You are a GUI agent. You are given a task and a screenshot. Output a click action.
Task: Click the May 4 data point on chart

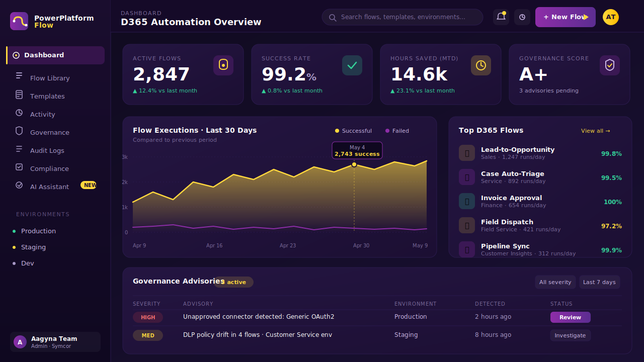(354, 164)
